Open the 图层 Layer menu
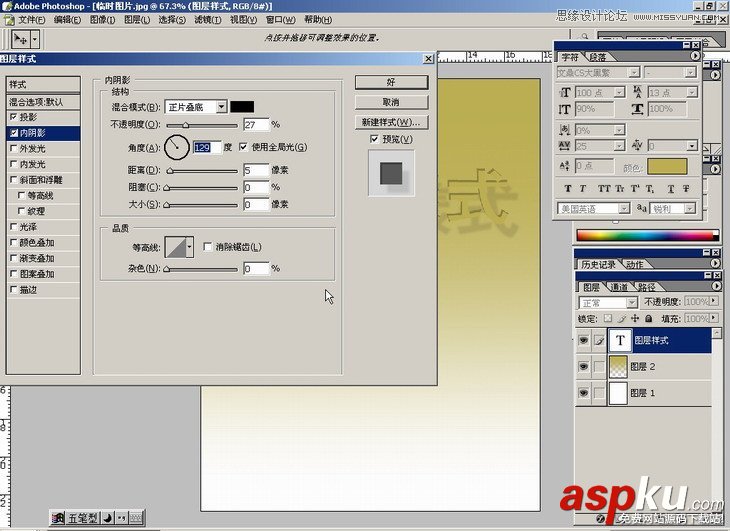The width and height of the screenshot is (730, 531). click(x=137, y=20)
